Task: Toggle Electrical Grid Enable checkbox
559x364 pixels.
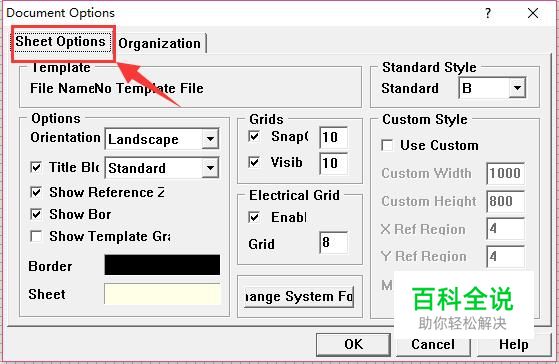Action: (x=254, y=217)
